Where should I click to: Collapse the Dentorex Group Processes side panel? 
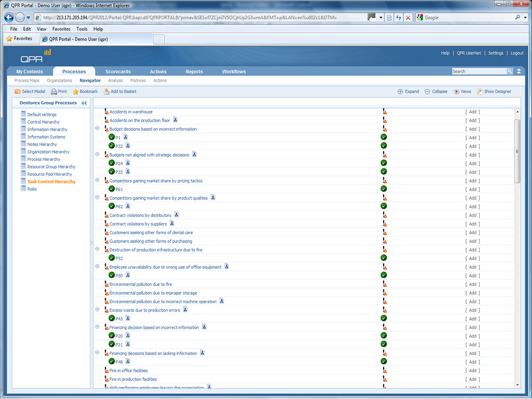[84, 103]
